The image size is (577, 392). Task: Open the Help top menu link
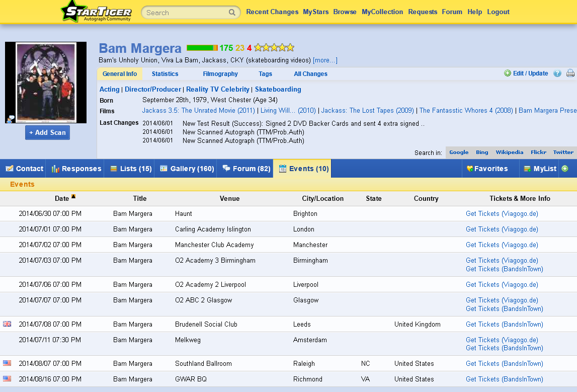[x=475, y=12]
